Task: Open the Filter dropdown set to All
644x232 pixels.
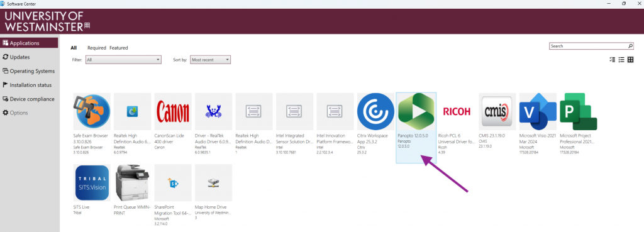Action: pyautogui.click(x=123, y=60)
